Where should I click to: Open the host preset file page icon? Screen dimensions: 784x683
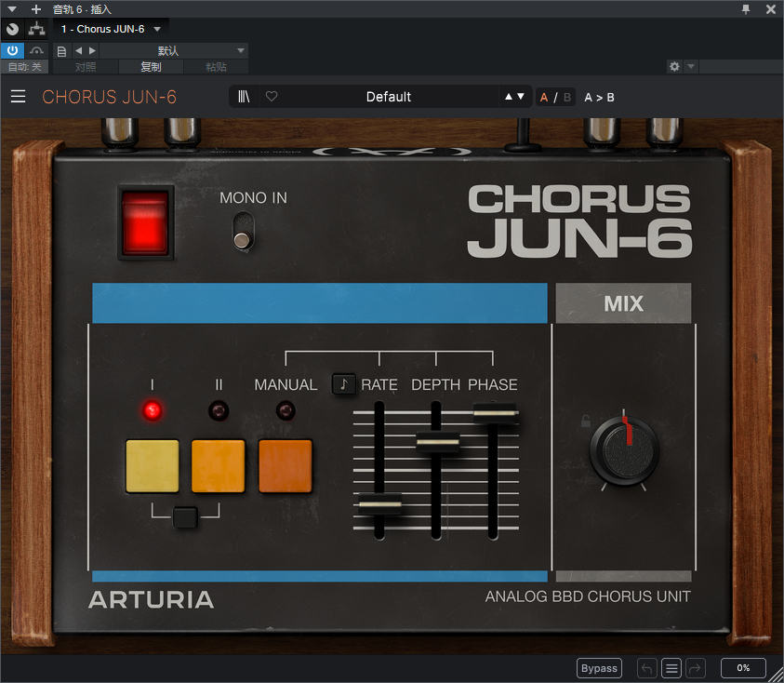pyautogui.click(x=61, y=51)
